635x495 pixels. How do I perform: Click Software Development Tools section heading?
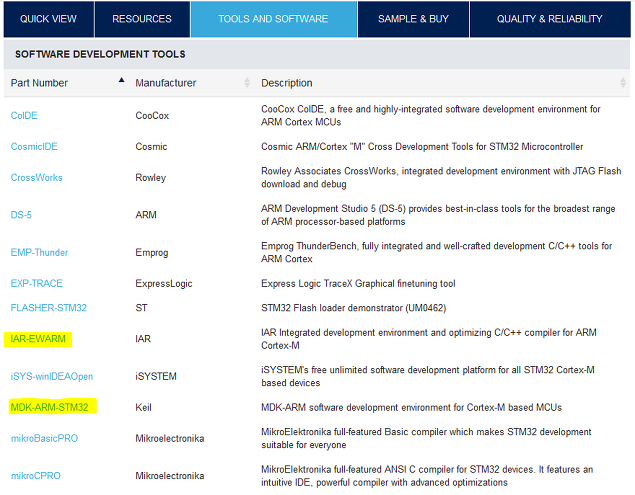tap(100, 54)
